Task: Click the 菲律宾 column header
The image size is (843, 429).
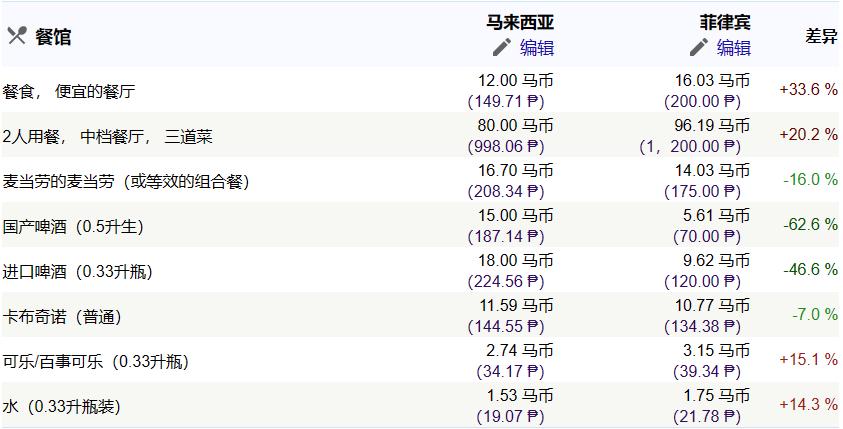Action: coord(725,23)
